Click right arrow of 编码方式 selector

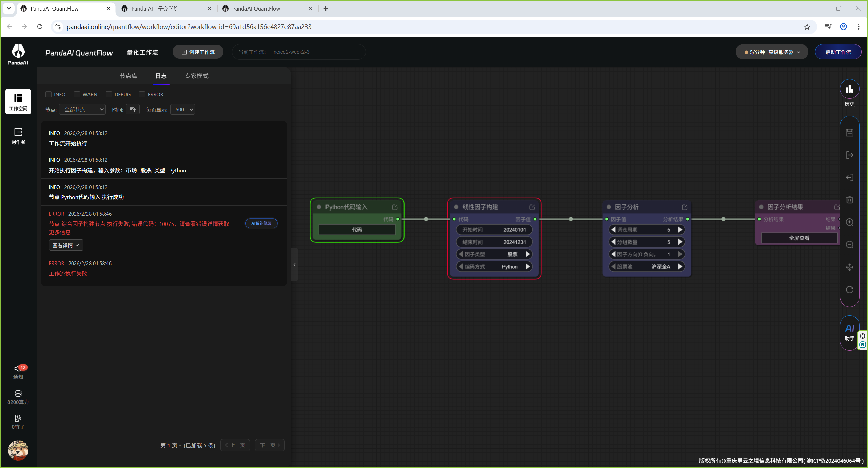click(527, 267)
